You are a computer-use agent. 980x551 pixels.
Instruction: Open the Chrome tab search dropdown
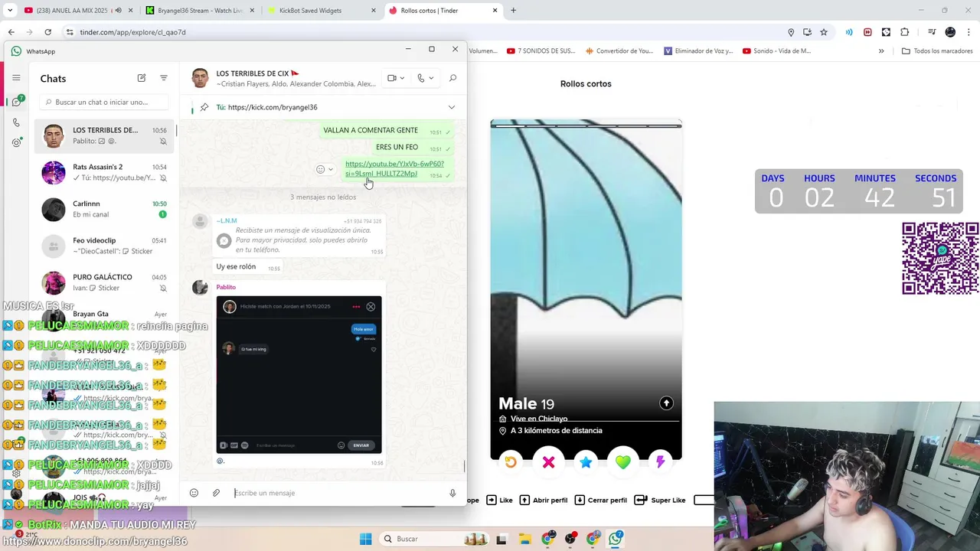tap(10, 11)
